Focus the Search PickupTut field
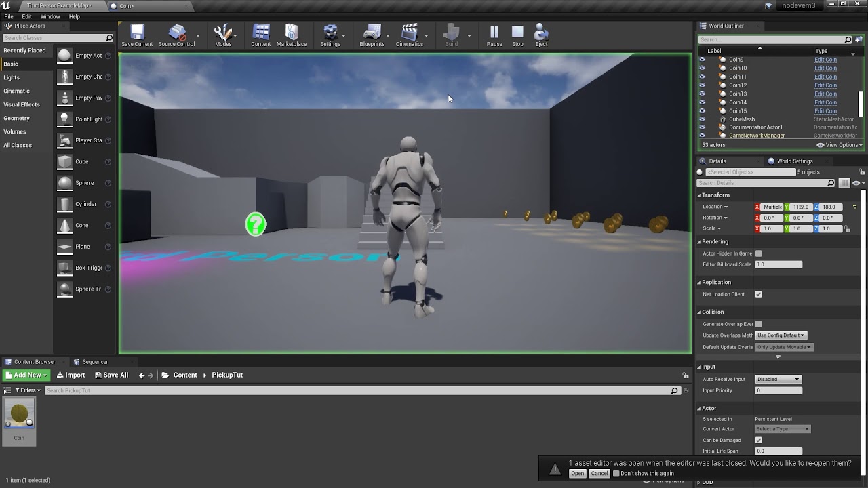 pyautogui.click(x=361, y=390)
